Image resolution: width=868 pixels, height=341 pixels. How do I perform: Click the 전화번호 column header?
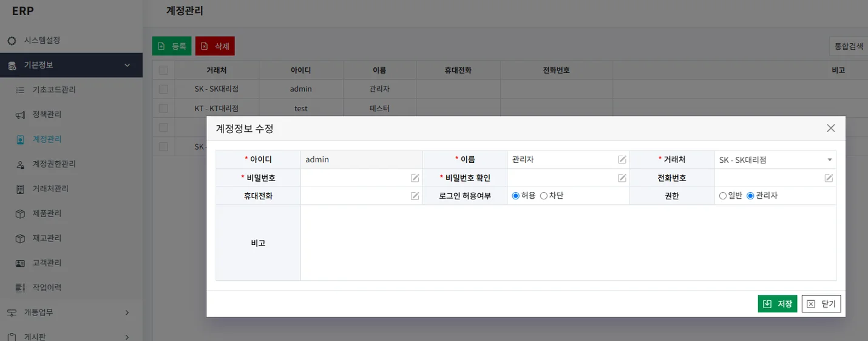click(x=557, y=71)
